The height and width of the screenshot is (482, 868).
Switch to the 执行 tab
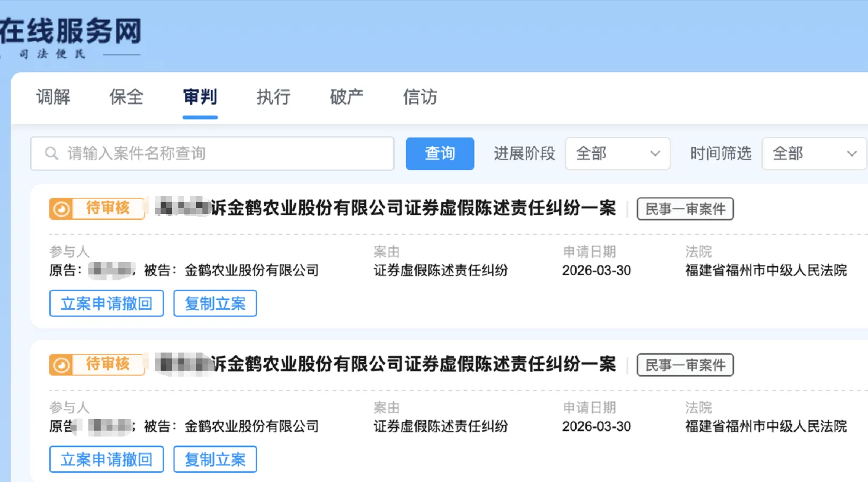pos(273,97)
